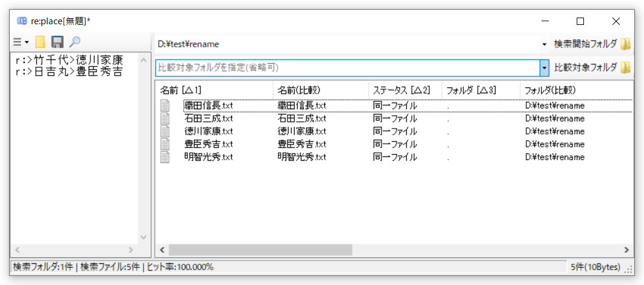The width and height of the screenshot is (644, 285).
Task: Click the 同一ファイル status of 石田三成.txt
Action: pos(395,119)
